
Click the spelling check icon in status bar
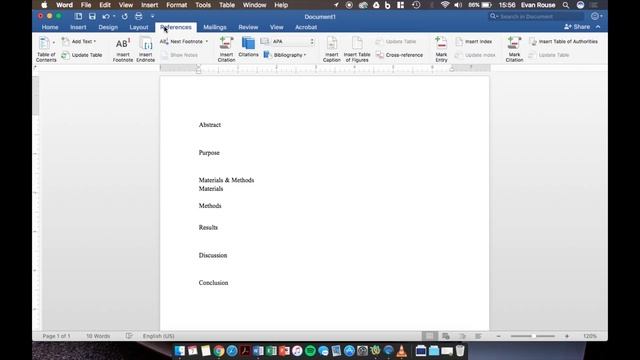click(129, 336)
